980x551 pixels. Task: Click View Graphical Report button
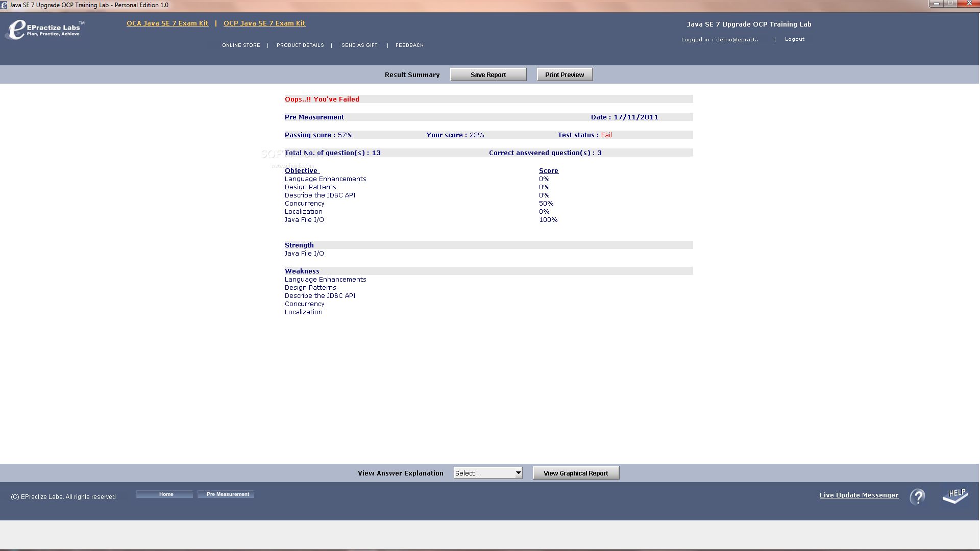point(576,473)
